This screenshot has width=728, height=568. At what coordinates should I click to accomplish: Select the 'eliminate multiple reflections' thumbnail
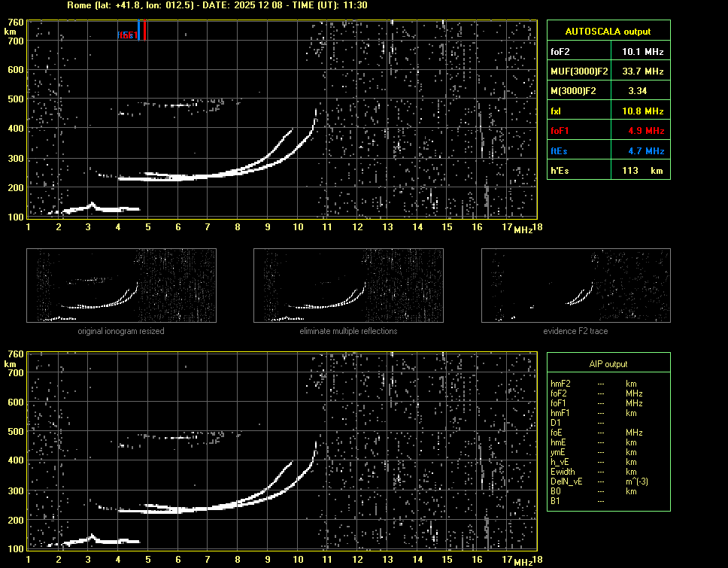pos(348,286)
